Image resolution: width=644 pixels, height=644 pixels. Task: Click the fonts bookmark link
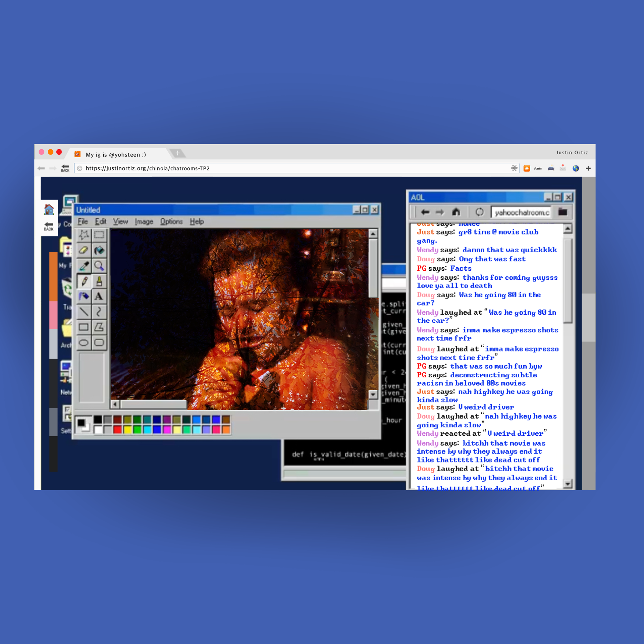pyautogui.click(x=538, y=168)
